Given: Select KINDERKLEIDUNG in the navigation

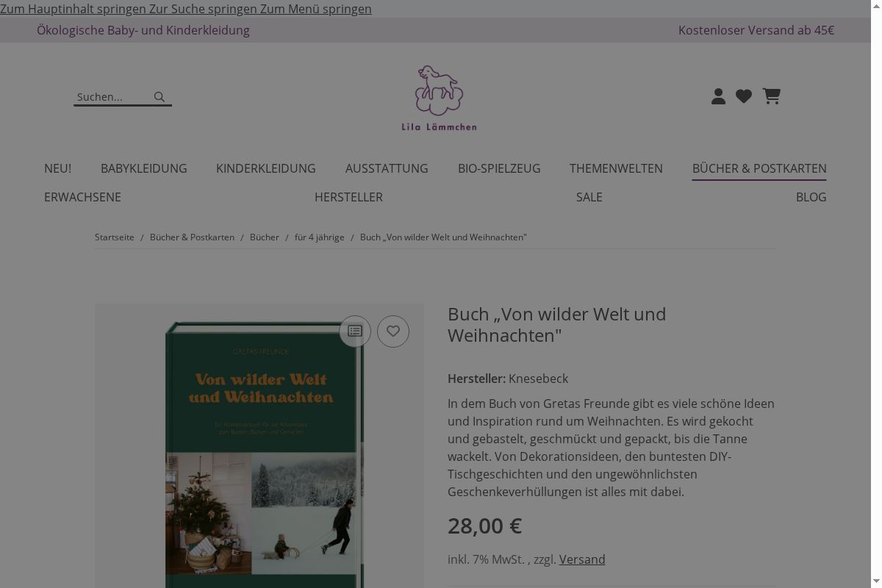Looking at the screenshot, I should [266, 168].
